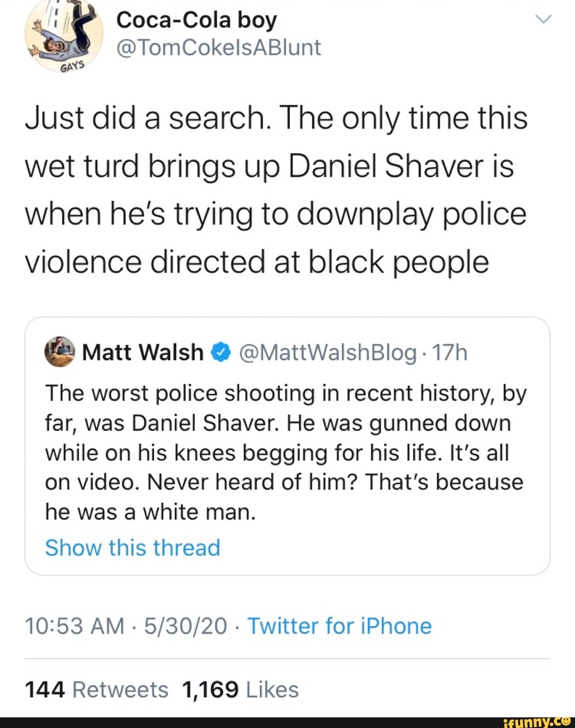Click the GAYS label on the avatar
Image resolution: width=575 pixels, height=728 pixels.
71,65
